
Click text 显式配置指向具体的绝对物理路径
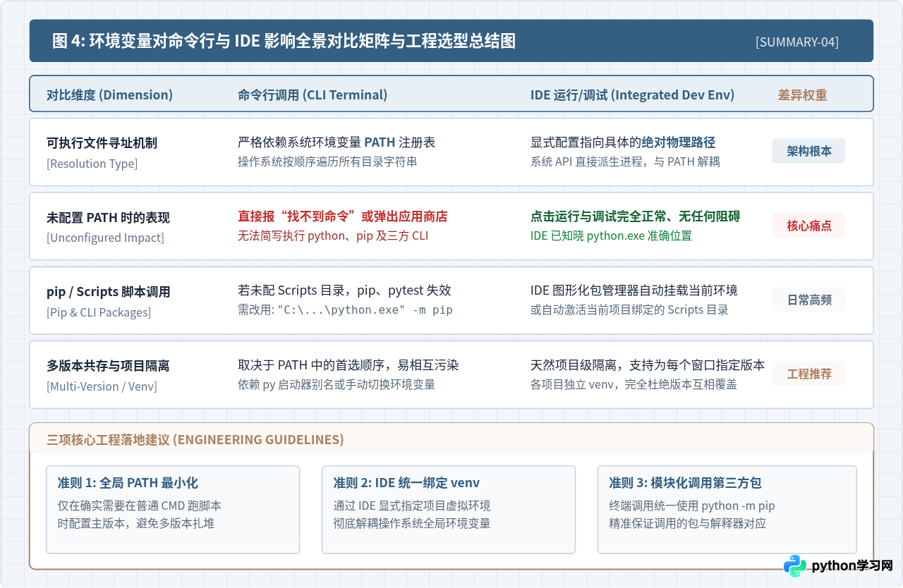click(x=623, y=142)
